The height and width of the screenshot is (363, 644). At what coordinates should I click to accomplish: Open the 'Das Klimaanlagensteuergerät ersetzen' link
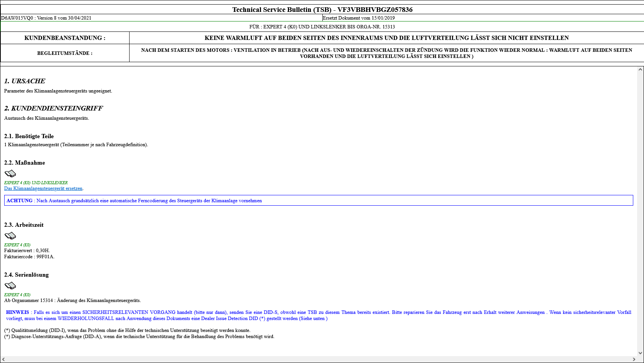(x=43, y=188)
